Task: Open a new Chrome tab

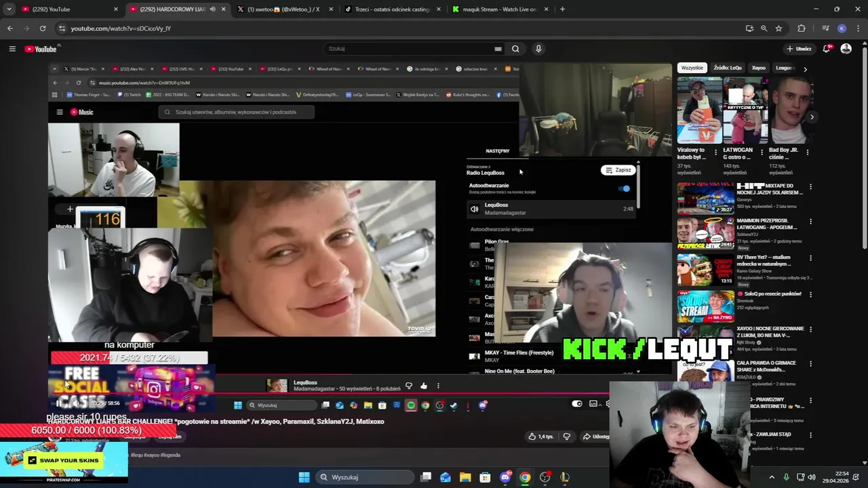Action: pos(562,9)
